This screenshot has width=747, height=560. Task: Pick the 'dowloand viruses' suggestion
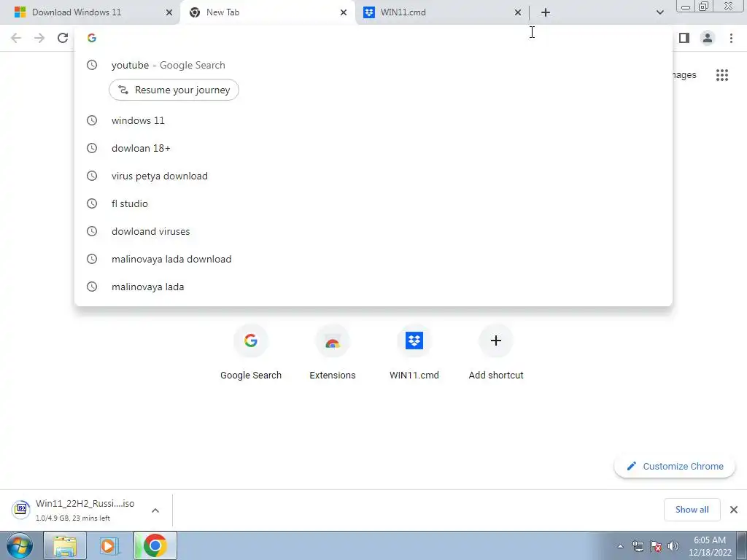[x=373, y=231]
